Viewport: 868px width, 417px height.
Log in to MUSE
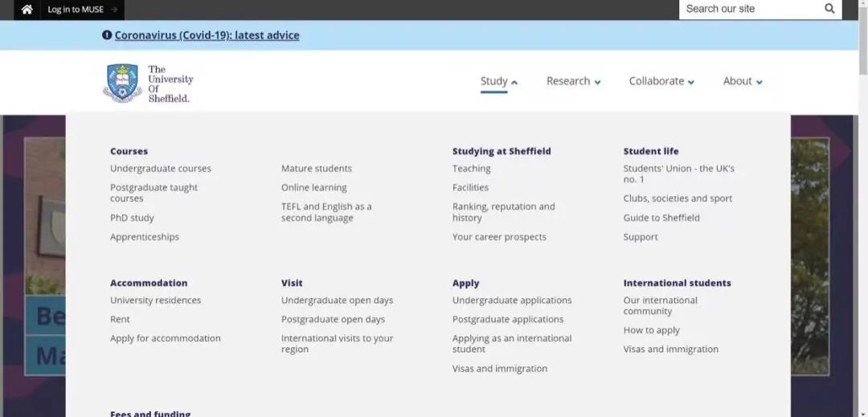point(76,10)
